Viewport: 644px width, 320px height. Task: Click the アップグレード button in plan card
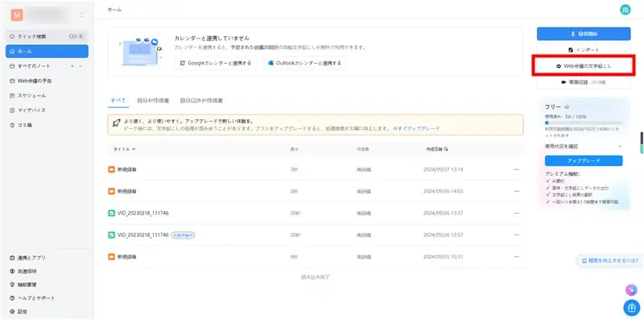584,160
